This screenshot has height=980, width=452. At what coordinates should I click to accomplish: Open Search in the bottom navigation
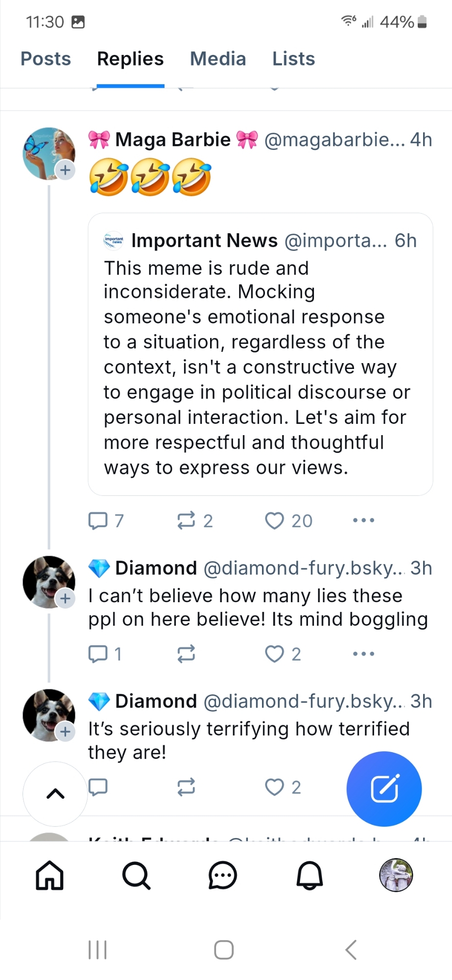136,875
